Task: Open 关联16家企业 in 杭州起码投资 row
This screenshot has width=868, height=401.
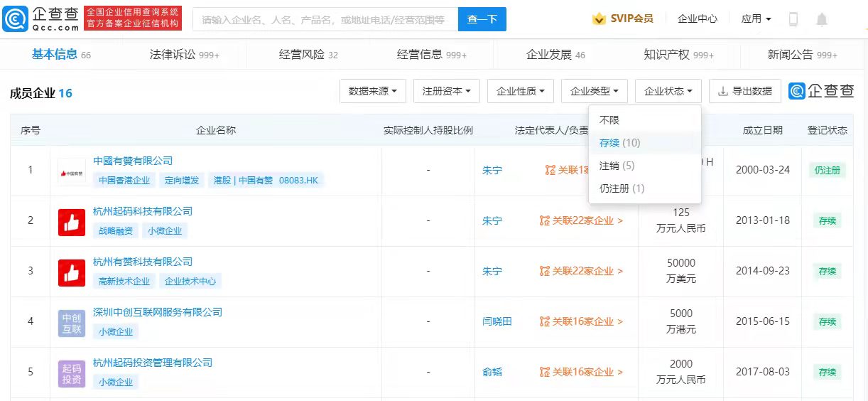Action: coord(581,372)
